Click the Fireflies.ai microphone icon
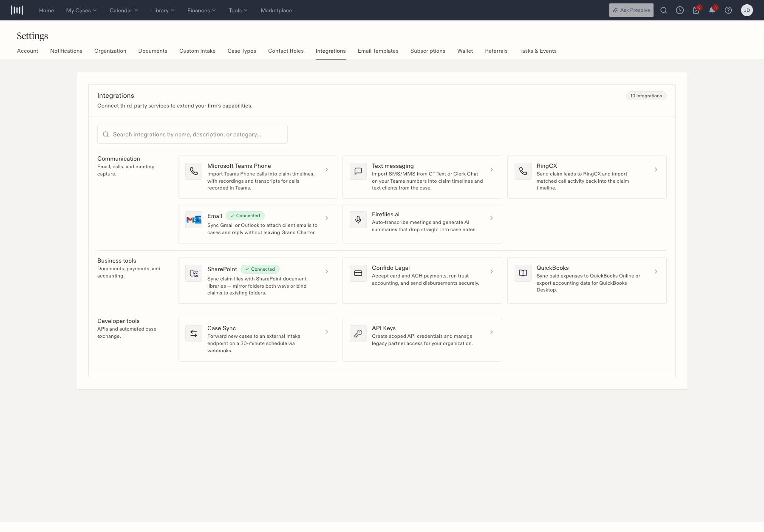764x532 pixels. click(358, 220)
